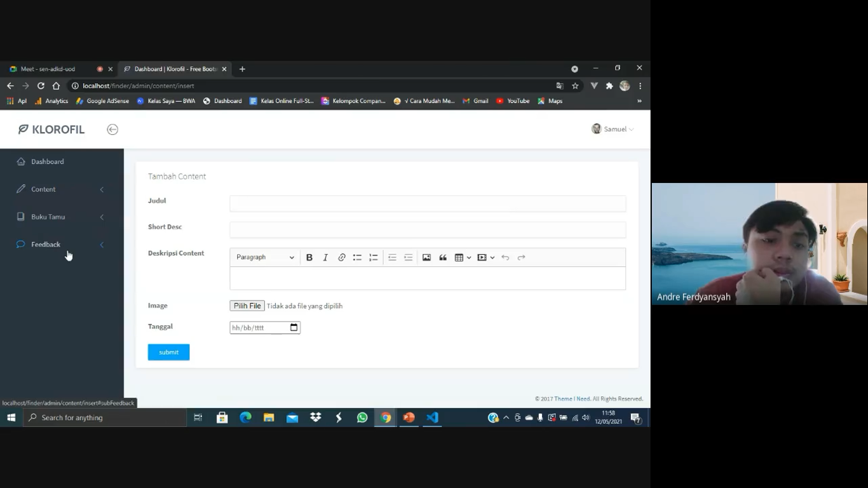868x488 pixels.
Task: Click the Judul text input field
Action: 428,203
